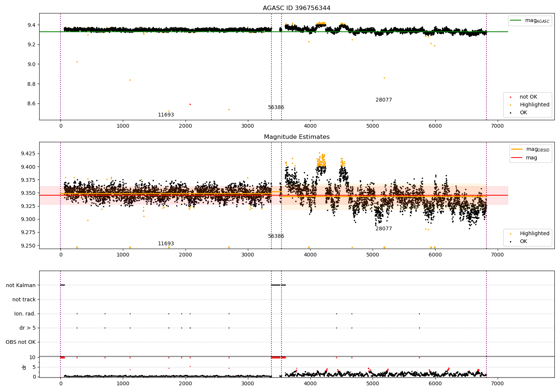Click the orange highlighted cluster near 4200 in middle plot
Screen dimensions: 560x392
tap(321, 160)
